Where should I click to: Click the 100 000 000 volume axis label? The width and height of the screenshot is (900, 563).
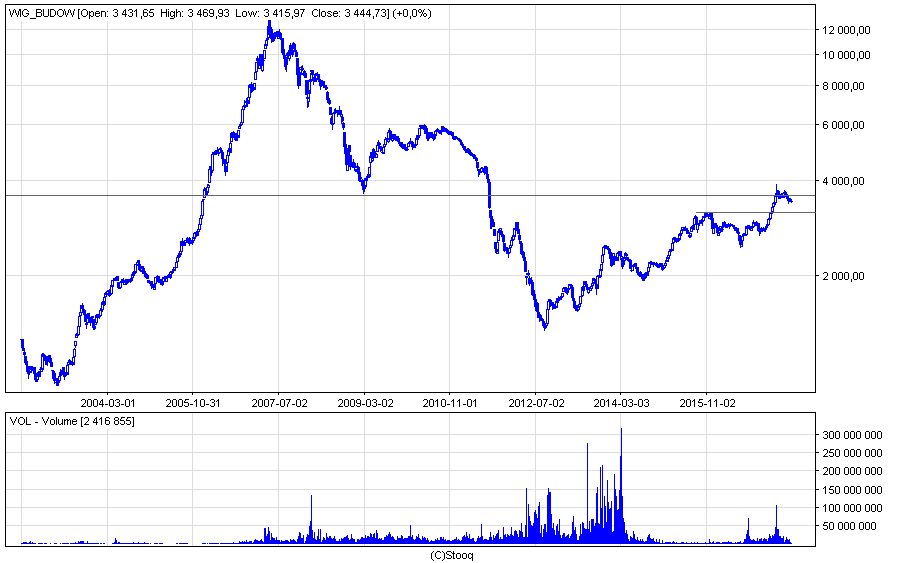click(852, 508)
